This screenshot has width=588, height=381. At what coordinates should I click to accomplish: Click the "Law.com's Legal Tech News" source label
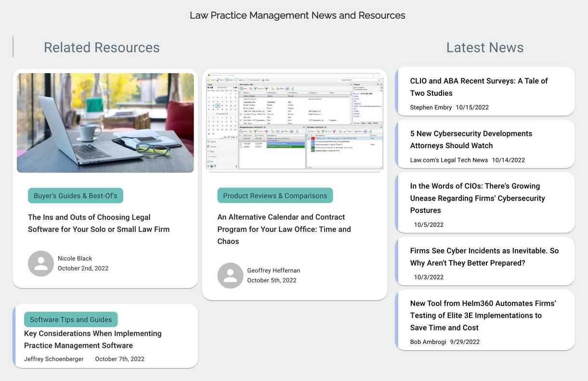tap(448, 160)
